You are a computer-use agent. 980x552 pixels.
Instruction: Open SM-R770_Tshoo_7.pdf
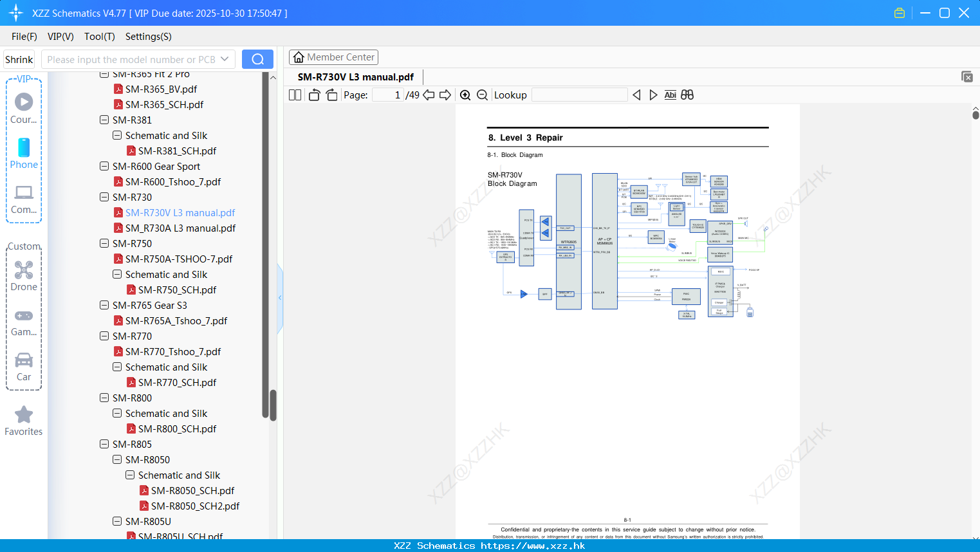(x=172, y=351)
